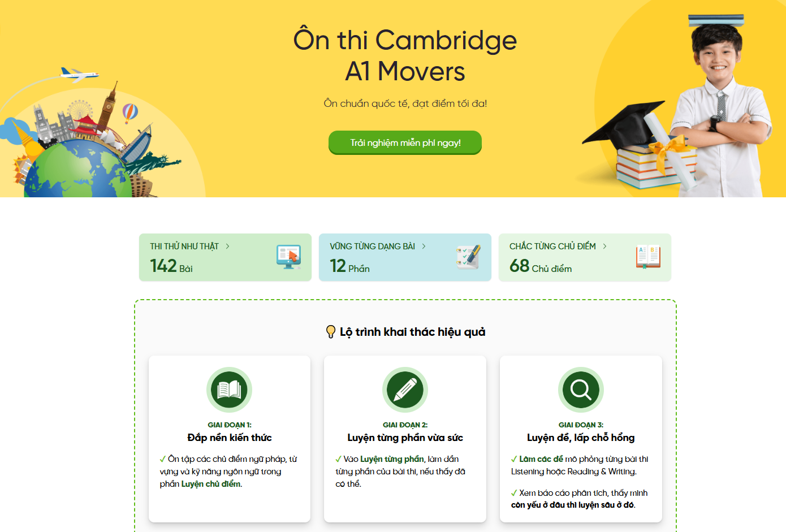The width and height of the screenshot is (786, 532).
Task: Click the green 'Trải nghiệm miễn phí ngay!' button
Action: [x=405, y=142]
